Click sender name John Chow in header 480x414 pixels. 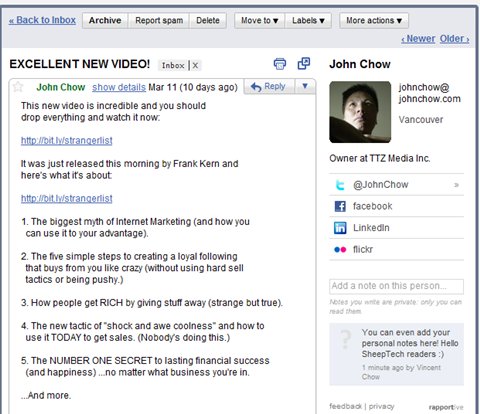(x=61, y=87)
